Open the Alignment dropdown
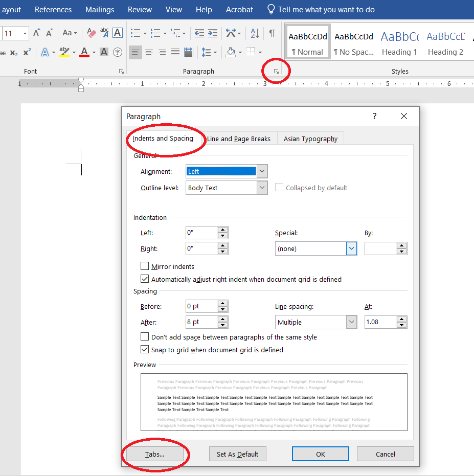 [261, 171]
